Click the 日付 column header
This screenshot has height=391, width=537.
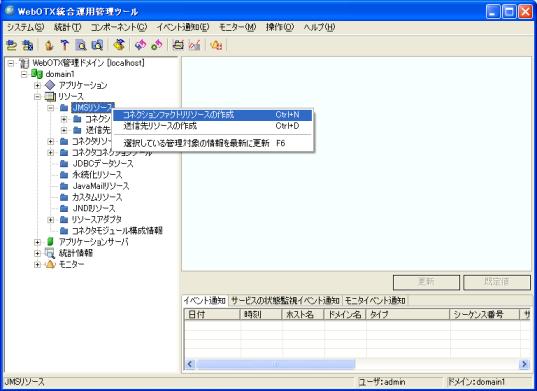212,314
